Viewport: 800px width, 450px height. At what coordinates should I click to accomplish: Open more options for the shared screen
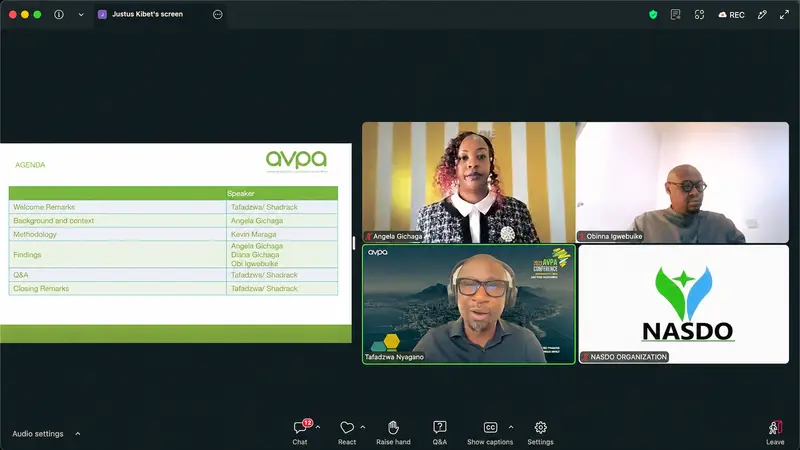217,14
